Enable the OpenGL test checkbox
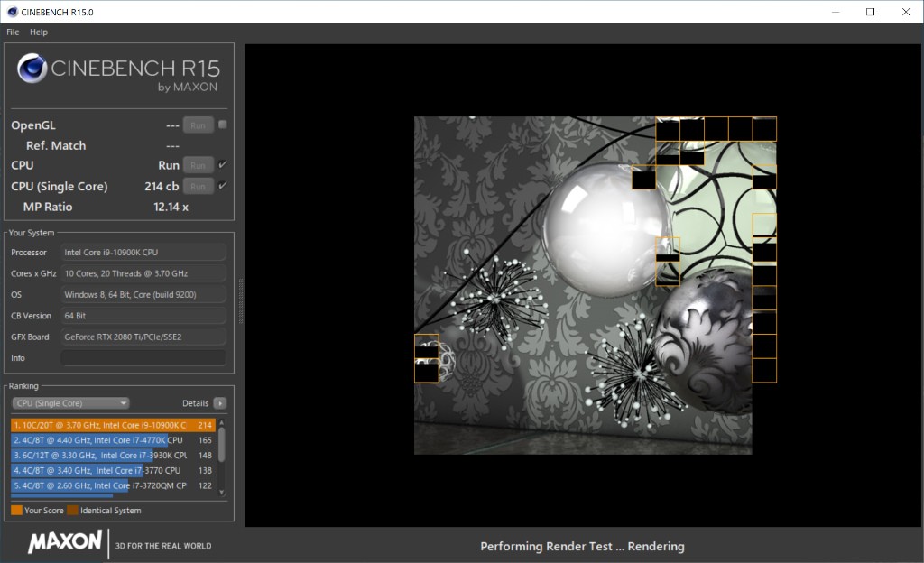The width and height of the screenshot is (924, 563). [x=223, y=125]
